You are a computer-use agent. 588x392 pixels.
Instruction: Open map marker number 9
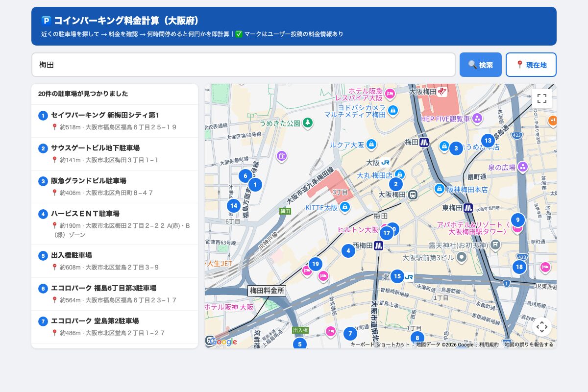tap(517, 220)
